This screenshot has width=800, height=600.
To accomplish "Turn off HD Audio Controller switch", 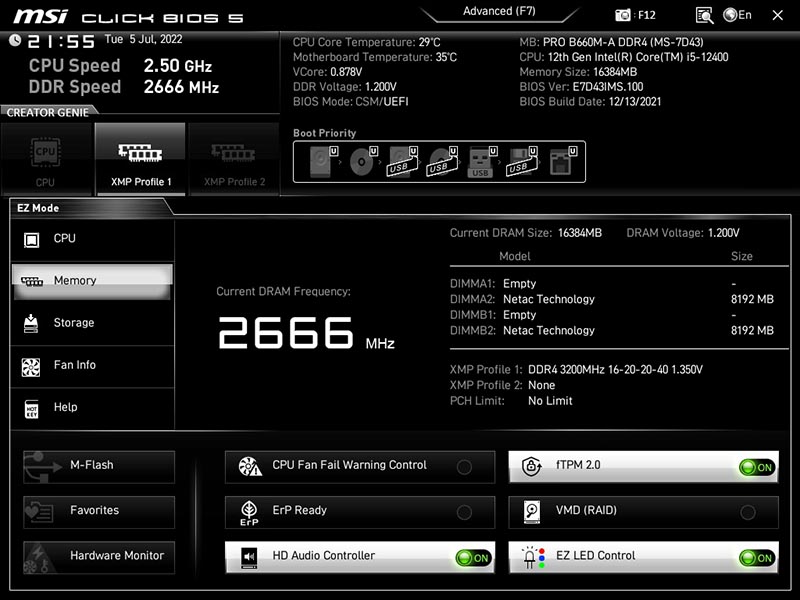I will coord(473,558).
